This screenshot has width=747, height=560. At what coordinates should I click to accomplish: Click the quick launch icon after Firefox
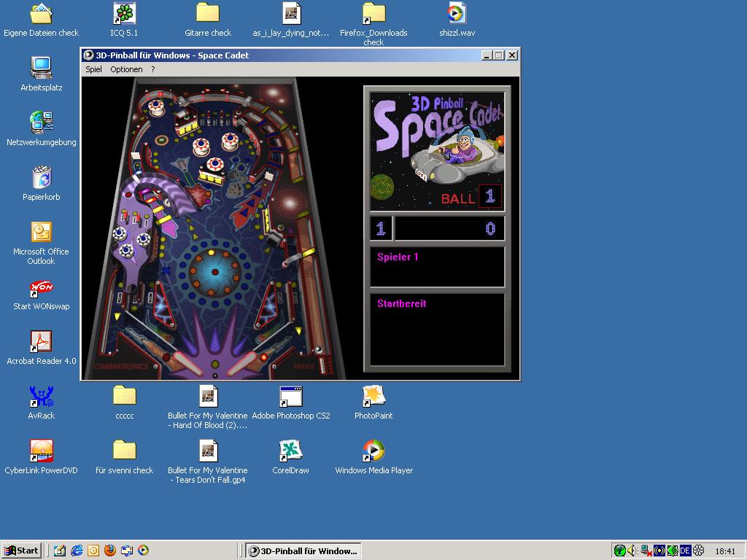127,551
